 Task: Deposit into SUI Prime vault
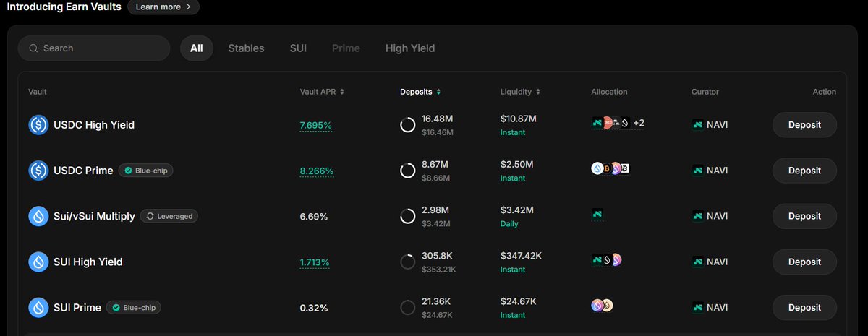pyautogui.click(x=804, y=307)
